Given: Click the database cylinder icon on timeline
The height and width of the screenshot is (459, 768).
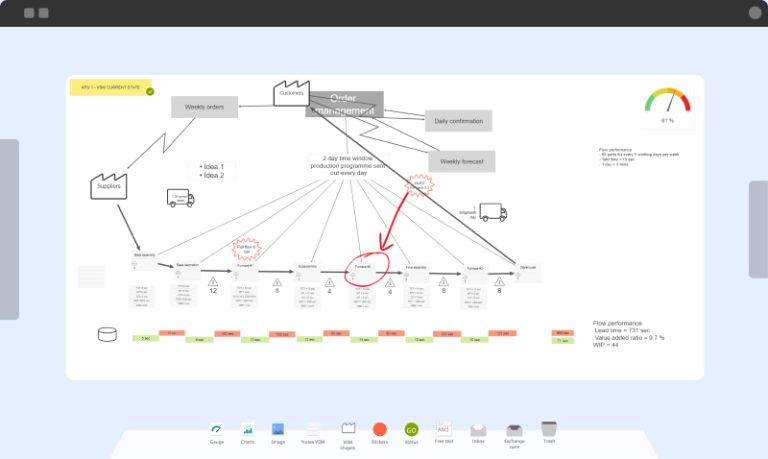Looking at the screenshot, I should pos(107,335).
